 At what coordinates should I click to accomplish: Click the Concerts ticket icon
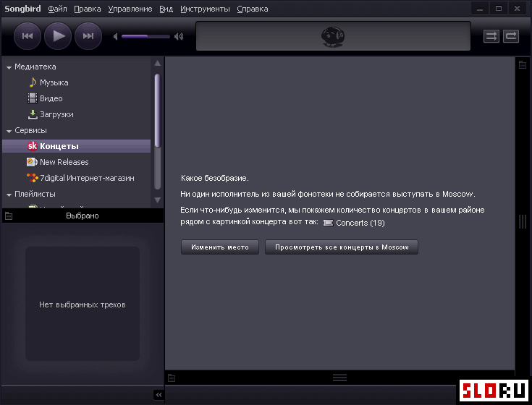[328, 223]
